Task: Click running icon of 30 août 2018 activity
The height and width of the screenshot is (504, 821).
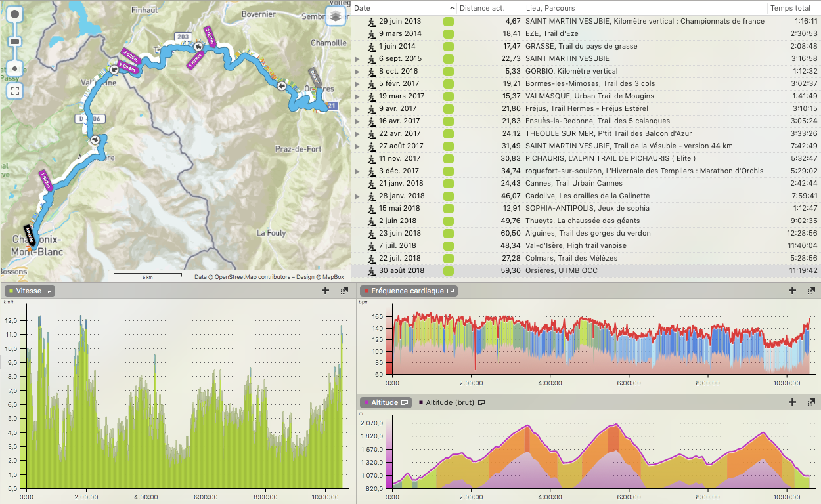Action: [x=371, y=270]
